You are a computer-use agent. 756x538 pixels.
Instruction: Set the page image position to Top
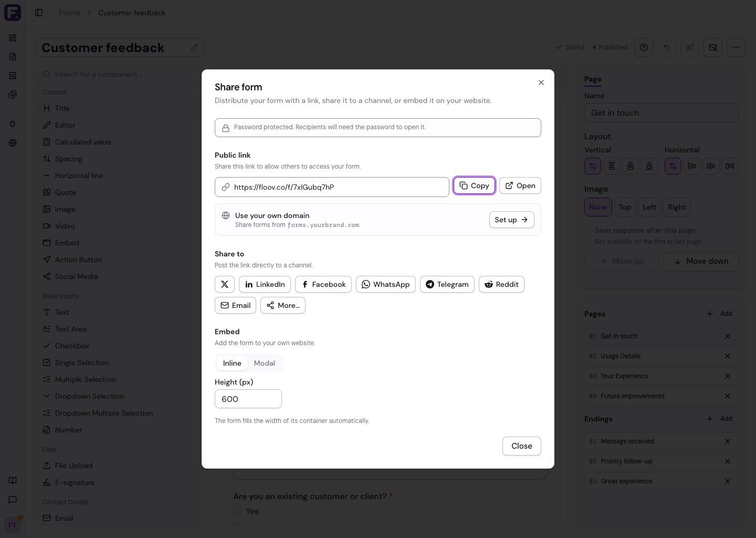coord(625,207)
